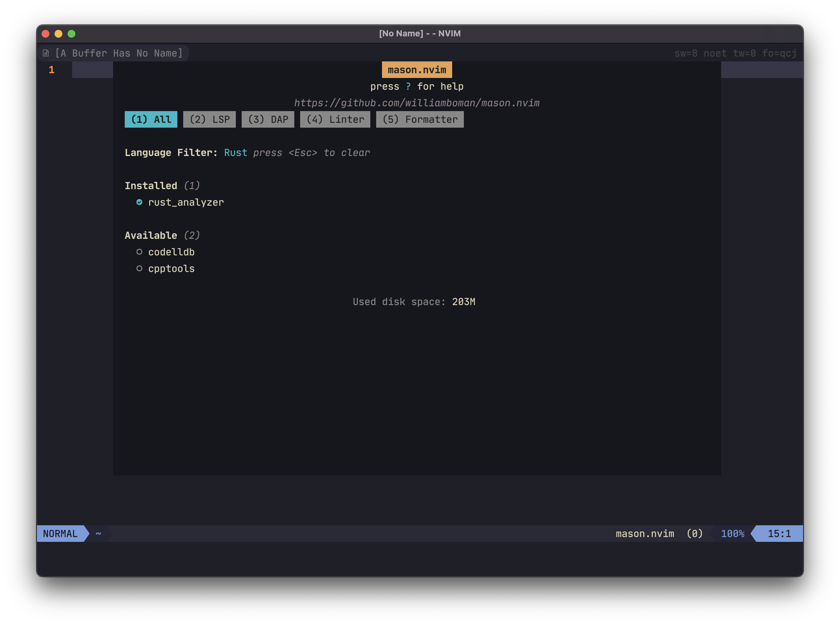
Task: Click line number 1 in the gutter
Action: tap(52, 70)
